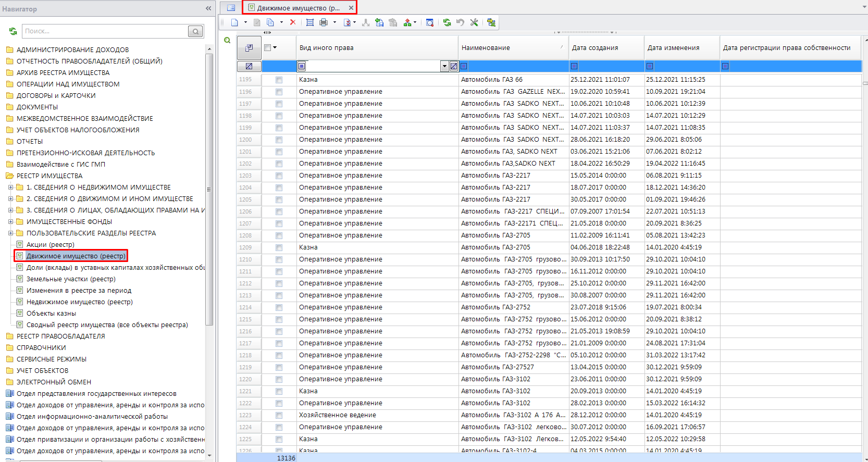The height and width of the screenshot is (462, 868).
Task: Select Недвижимое имущество (реестр) item
Action: pyautogui.click(x=79, y=302)
